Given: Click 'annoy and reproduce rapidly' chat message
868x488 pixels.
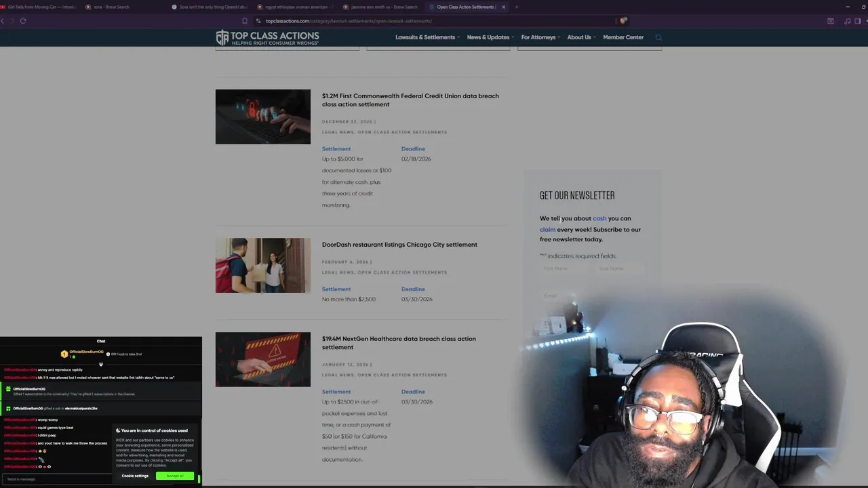Looking at the screenshot, I should 60,370.
